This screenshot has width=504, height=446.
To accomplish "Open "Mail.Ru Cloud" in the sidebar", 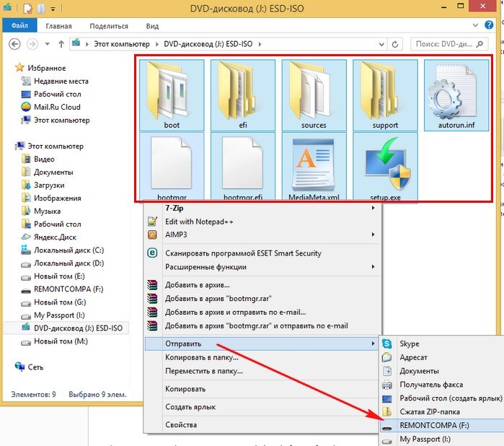I will [x=57, y=107].
